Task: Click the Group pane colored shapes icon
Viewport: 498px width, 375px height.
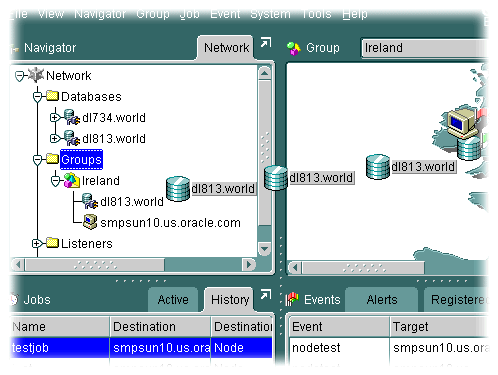Action: click(x=294, y=48)
